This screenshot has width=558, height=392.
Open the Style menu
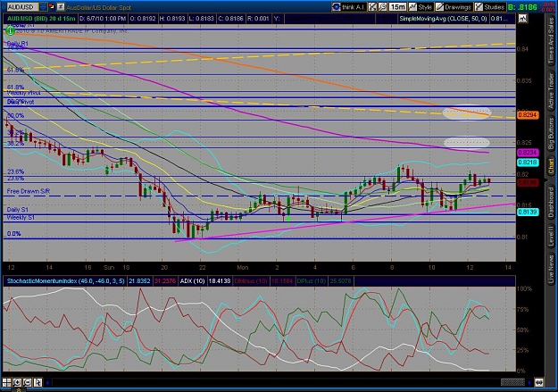coord(421,7)
